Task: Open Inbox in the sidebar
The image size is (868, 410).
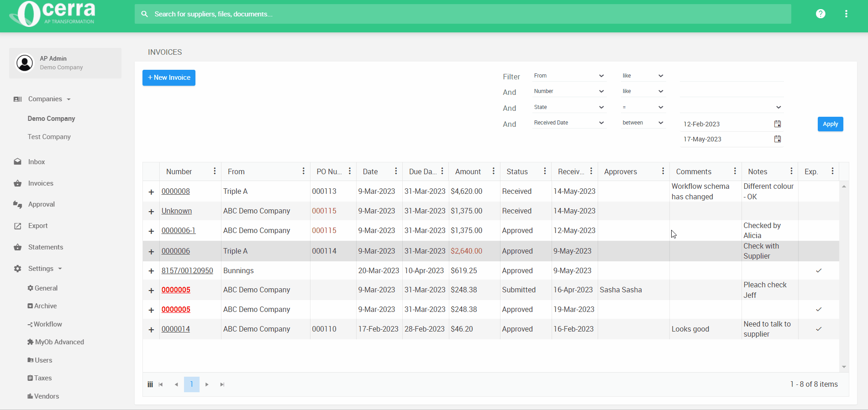Action: (x=37, y=162)
